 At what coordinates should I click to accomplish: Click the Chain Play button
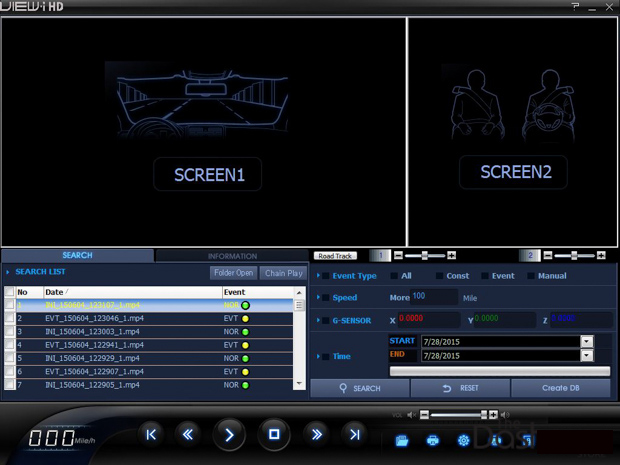click(x=283, y=273)
